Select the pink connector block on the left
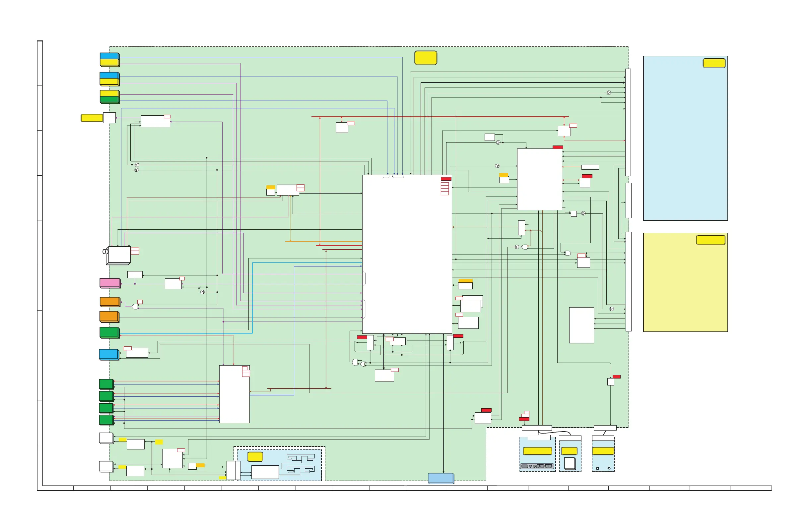 (x=110, y=283)
